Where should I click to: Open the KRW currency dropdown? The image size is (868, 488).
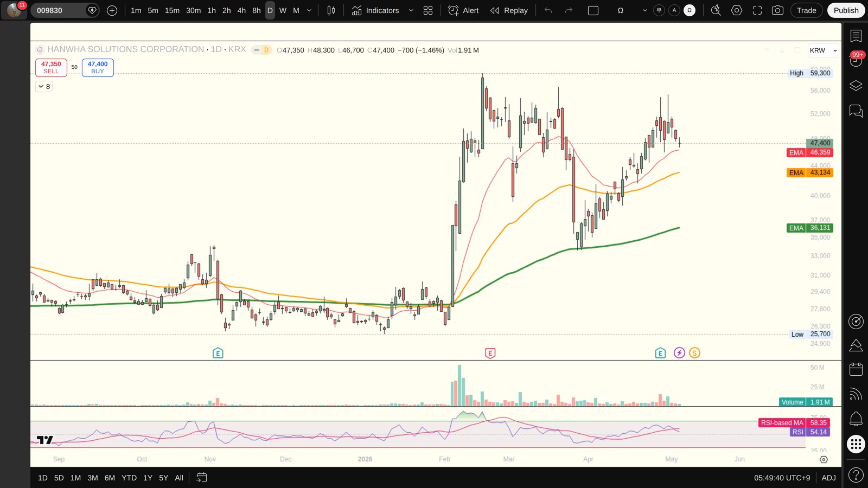824,50
